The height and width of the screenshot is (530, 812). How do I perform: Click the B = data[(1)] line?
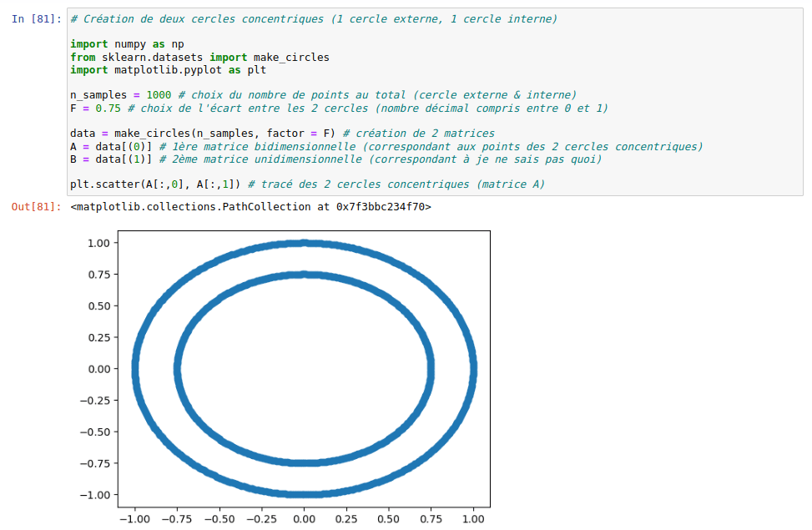[x=336, y=159]
